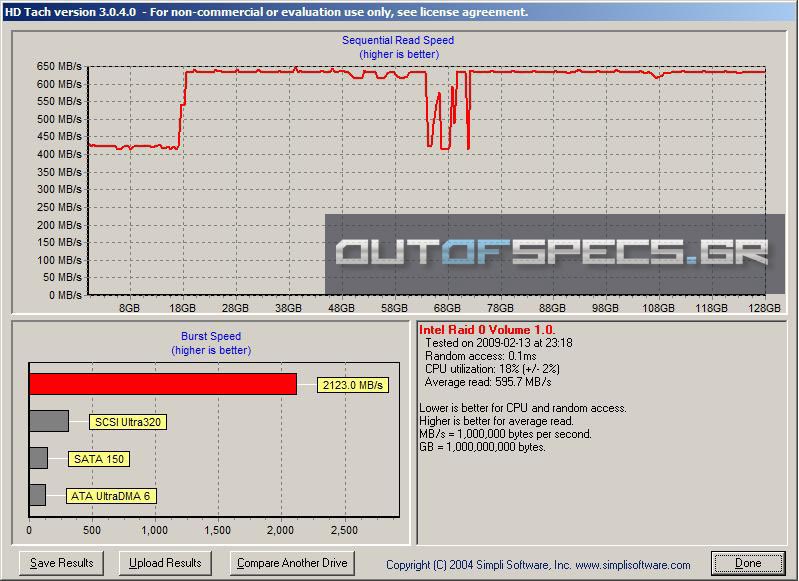
Task: Click the GB = 1,000,000,000 bytes line
Action: (x=483, y=447)
